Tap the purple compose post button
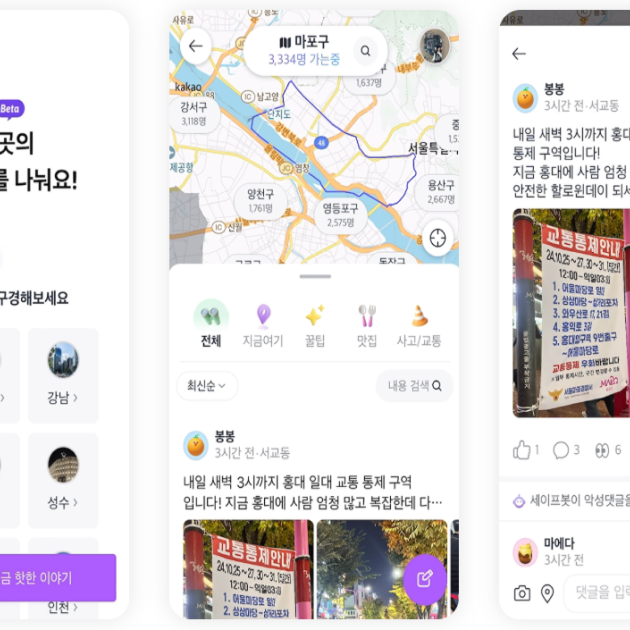630x630 pixels. [425, 579]
